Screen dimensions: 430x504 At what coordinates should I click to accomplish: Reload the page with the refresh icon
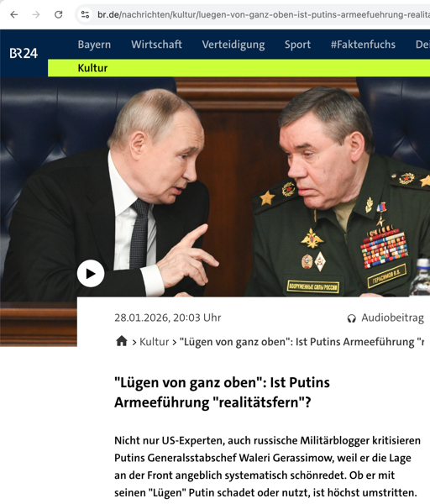point(59,14)
